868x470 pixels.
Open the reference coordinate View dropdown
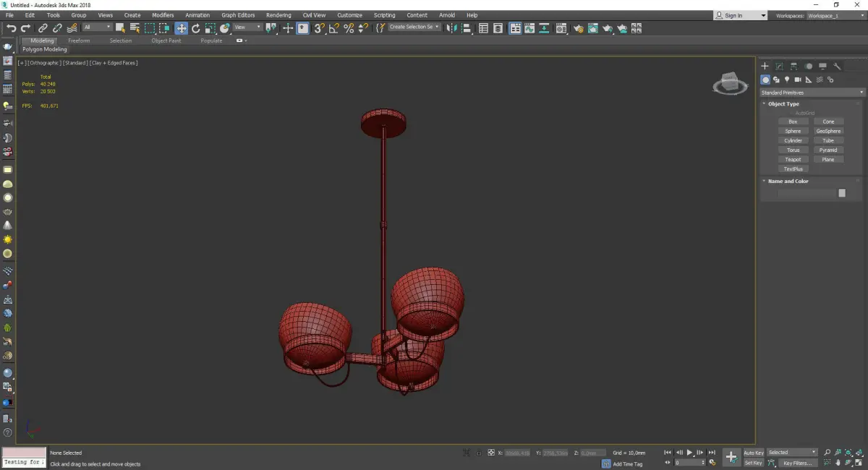pos(247,27)
